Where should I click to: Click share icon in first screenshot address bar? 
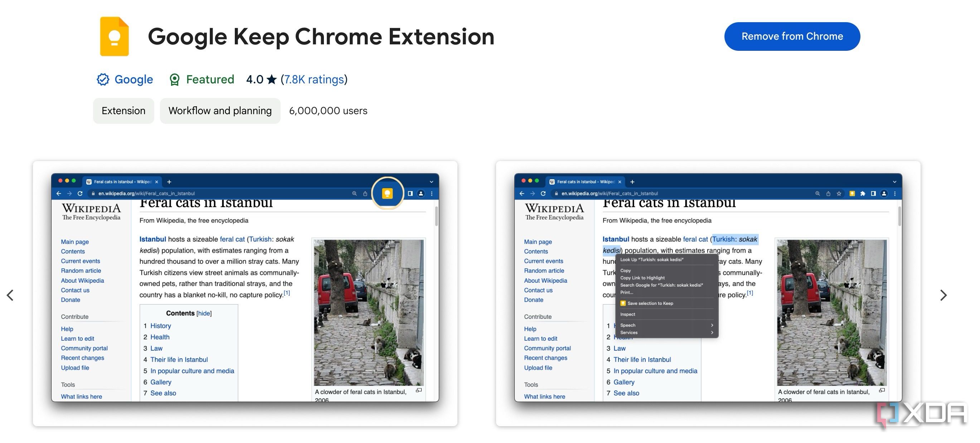(x=365, y=194)
